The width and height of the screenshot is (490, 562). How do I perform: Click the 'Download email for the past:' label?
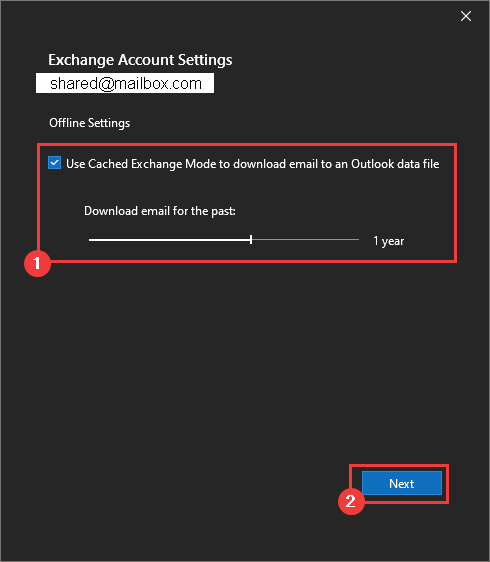click(160, 211)
